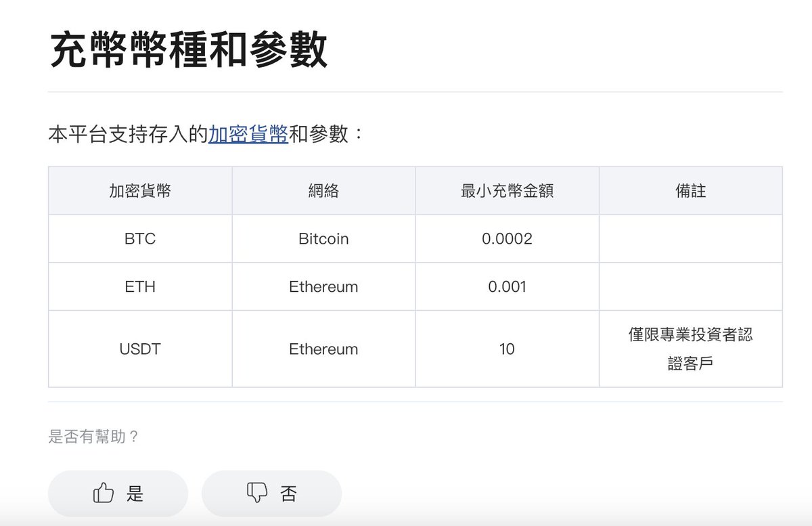Select the USDT table cell

point(140,349)
